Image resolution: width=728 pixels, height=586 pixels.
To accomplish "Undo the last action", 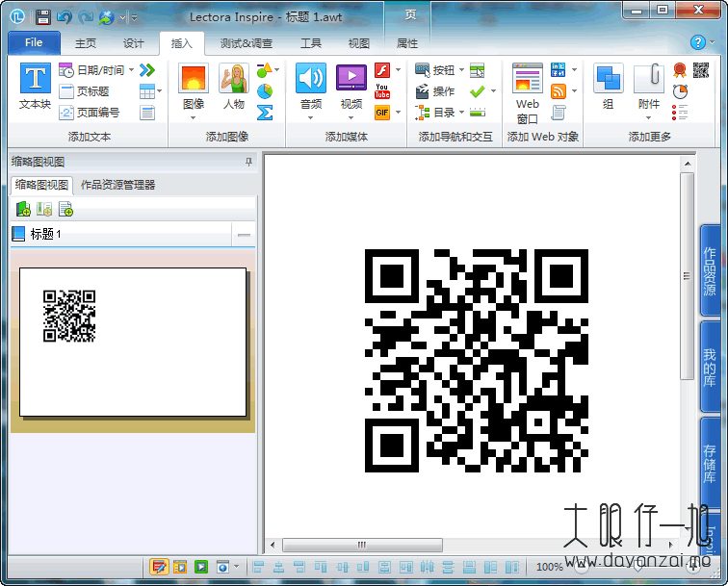I will click(65, 17).
